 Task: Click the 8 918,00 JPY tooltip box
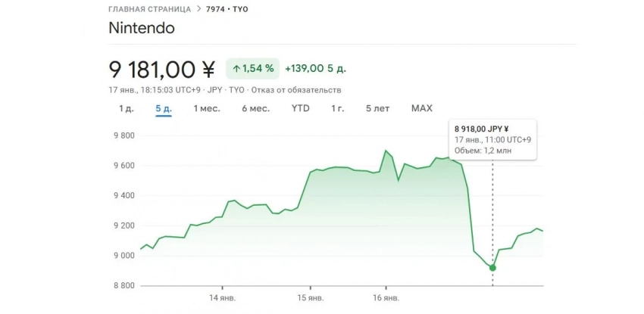tap(493, 139)
